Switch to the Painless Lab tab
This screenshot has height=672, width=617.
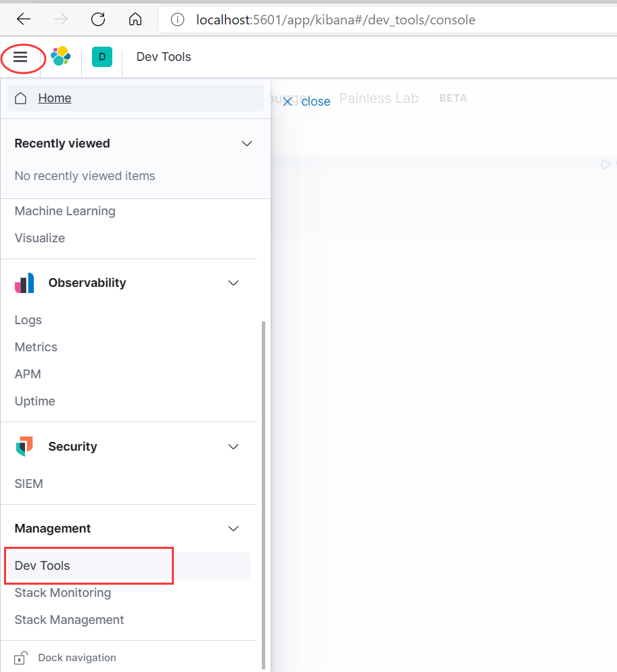[379, 98]
